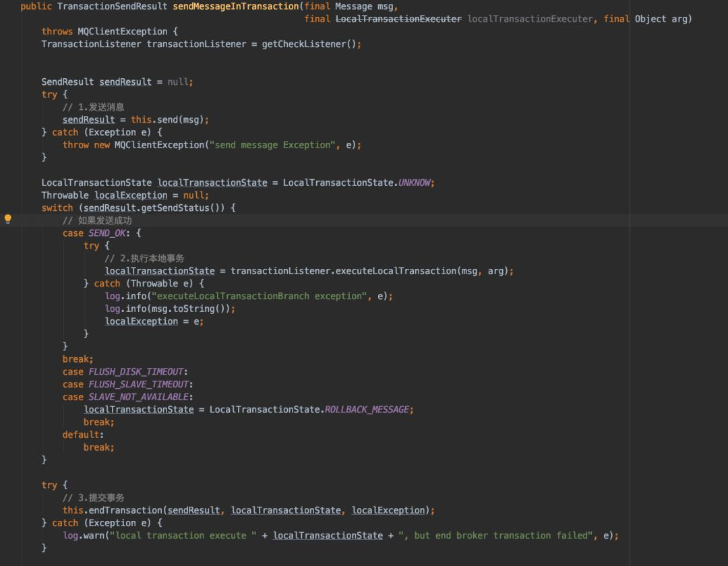Viewport: 728px width, 566px height.
Task: Click 'localException = e' assignment
Action: click(x=154, y=321)
